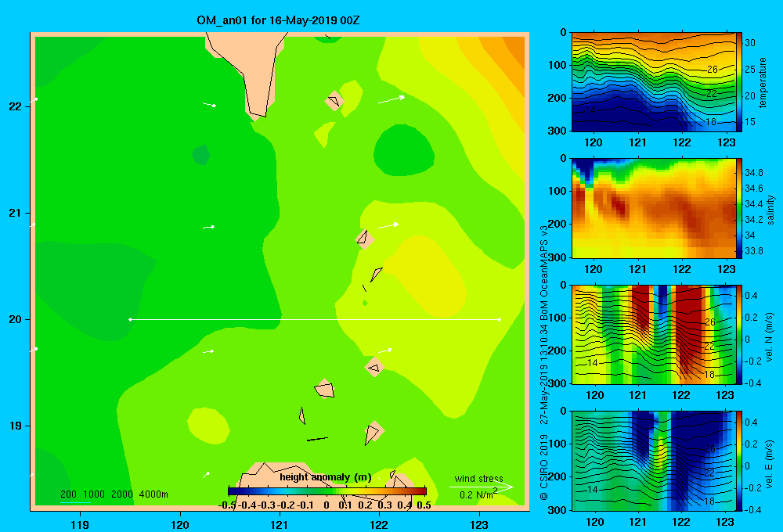The image size is (783, 532).
Task: Open the northward velocity section plot
Action: tap(654, 335)
